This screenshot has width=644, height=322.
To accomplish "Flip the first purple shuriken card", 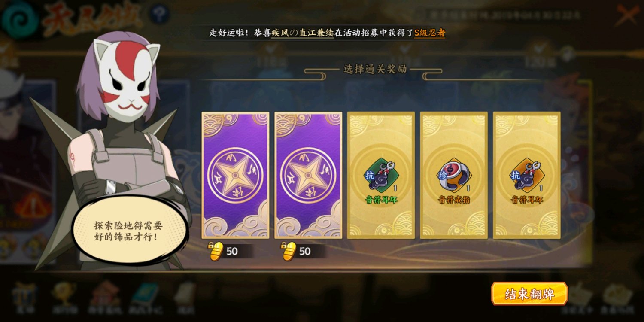I will point(235,175).
